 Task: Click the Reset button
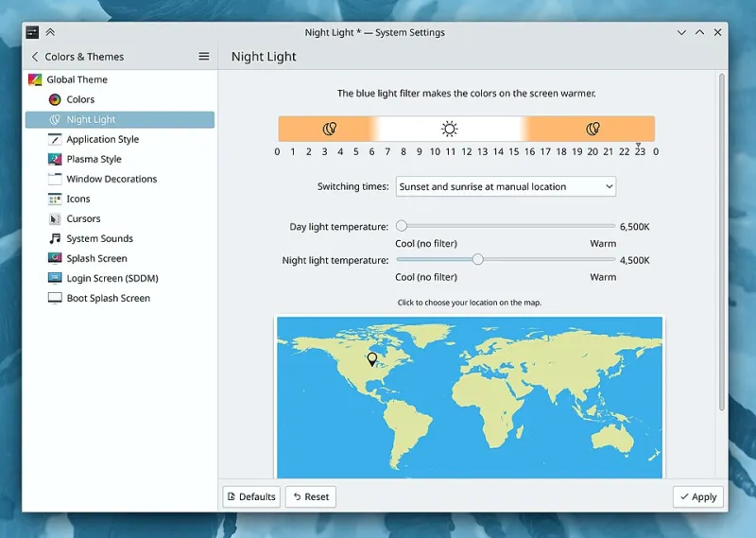[x=311, y=496]
